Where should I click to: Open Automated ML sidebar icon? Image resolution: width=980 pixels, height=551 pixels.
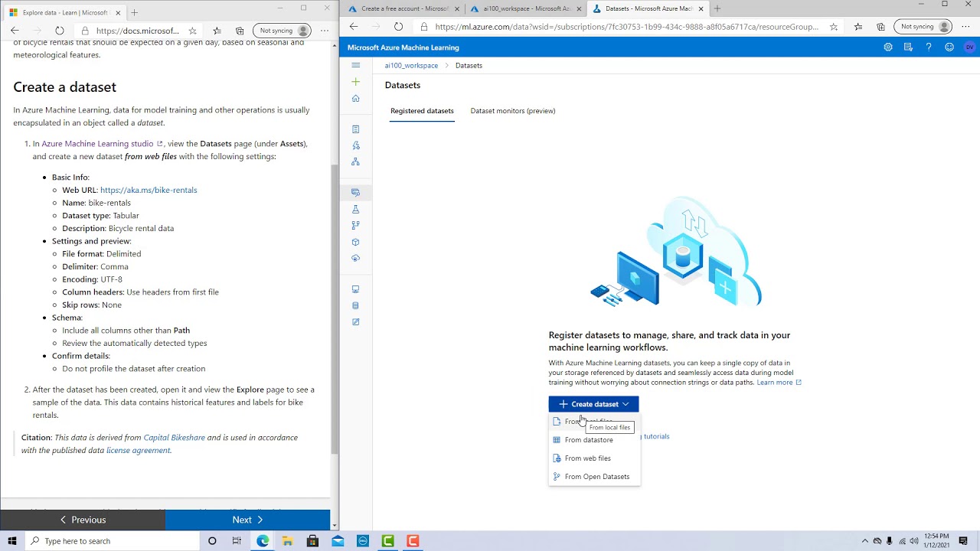click(x=355, y=145)
